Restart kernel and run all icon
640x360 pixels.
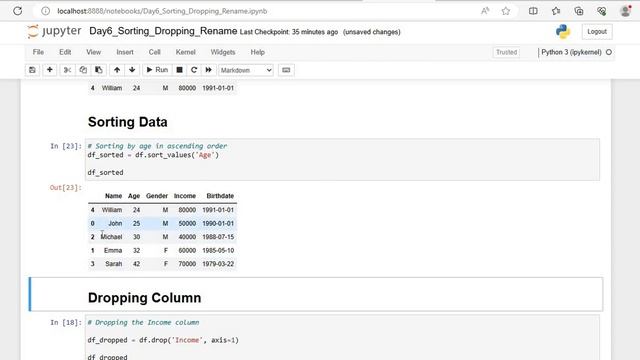click(209, 70)
